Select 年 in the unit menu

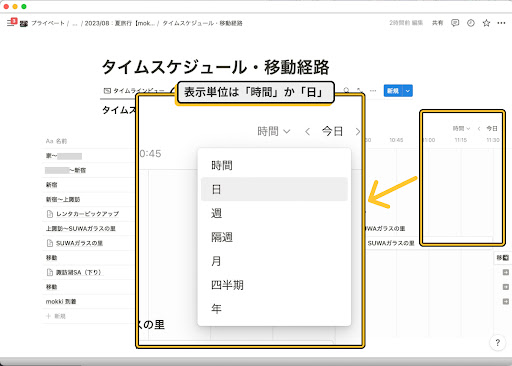coord(274,309)
